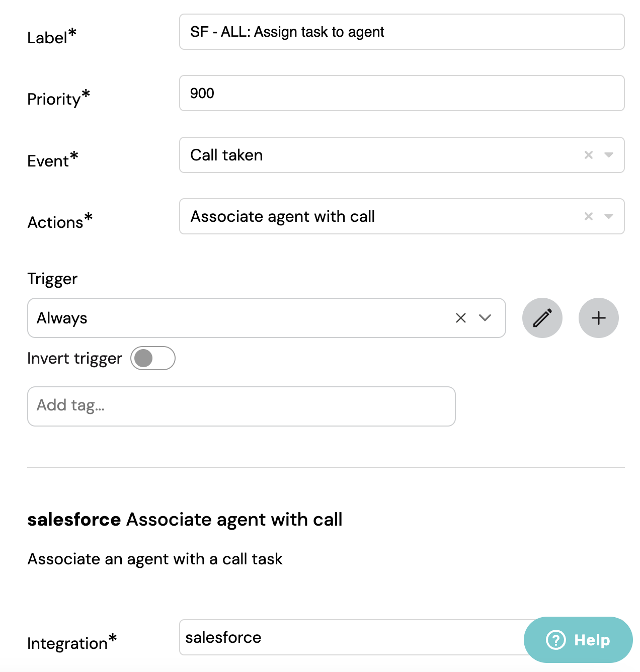This screenshot has height=672, width=640.
Task: Click the Help question mark icon
Action: (x=556, y=640)
